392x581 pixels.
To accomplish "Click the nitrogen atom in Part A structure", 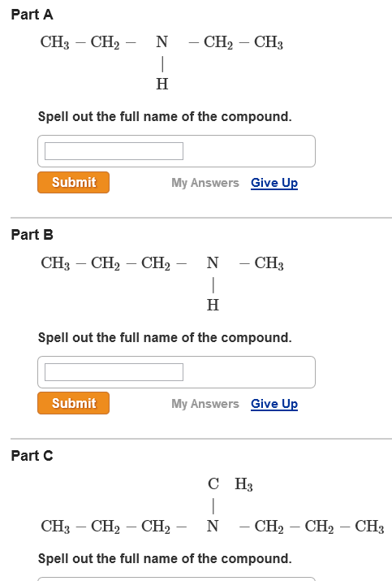I will click(x=162, y=42).
